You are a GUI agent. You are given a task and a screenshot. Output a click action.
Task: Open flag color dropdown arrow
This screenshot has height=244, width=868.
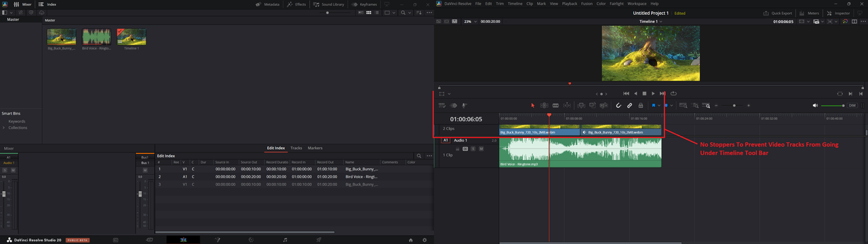tap(659, 105)
